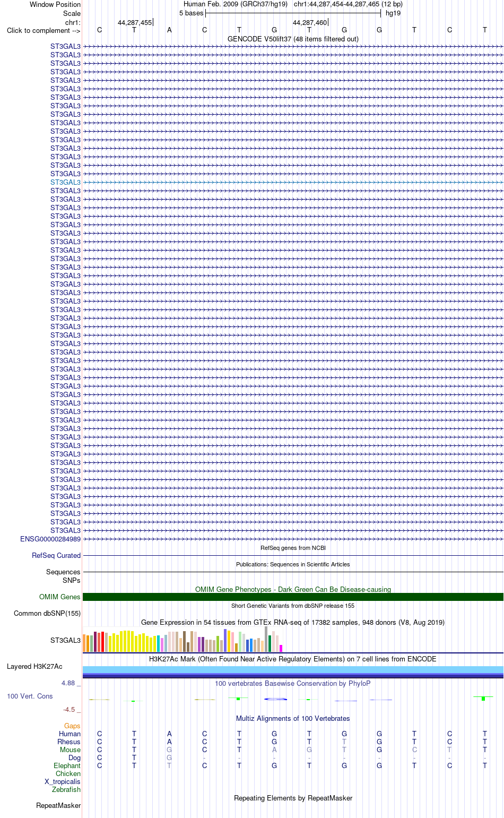Click the A base in the Rhesus alignment row

pos(169,742)
